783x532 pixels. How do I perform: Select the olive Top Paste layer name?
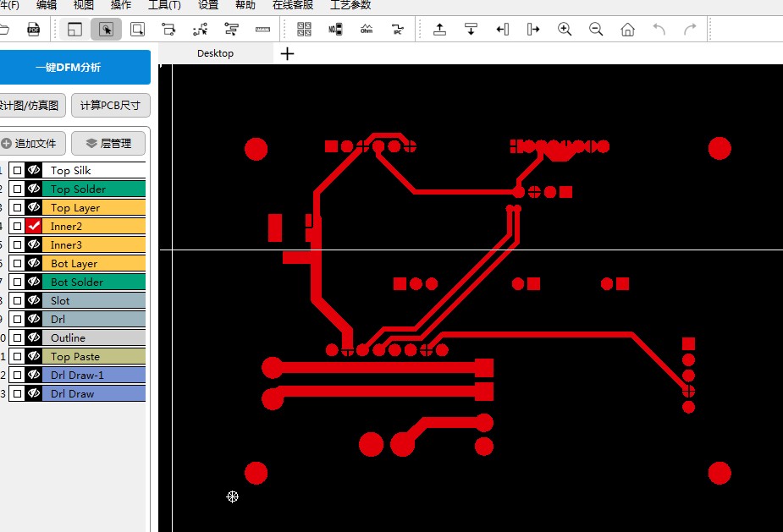click(74, 356)
